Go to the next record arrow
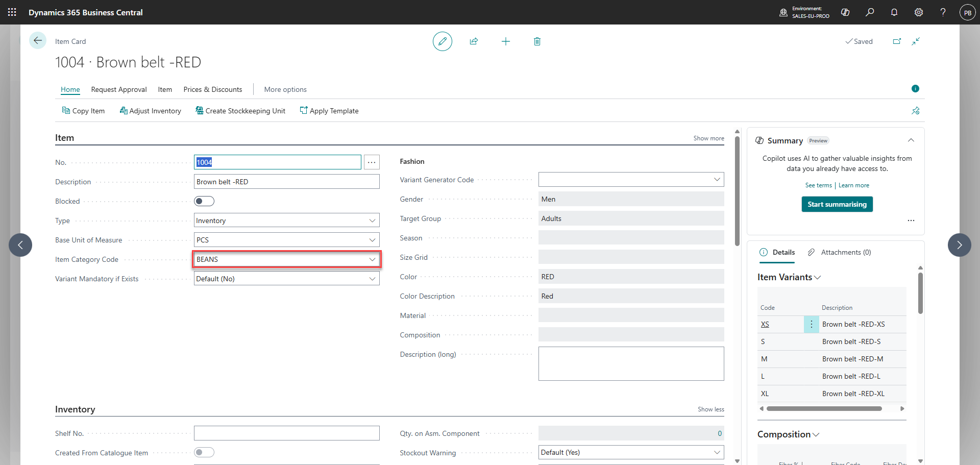Screen dimensions: 980x465 960,245
